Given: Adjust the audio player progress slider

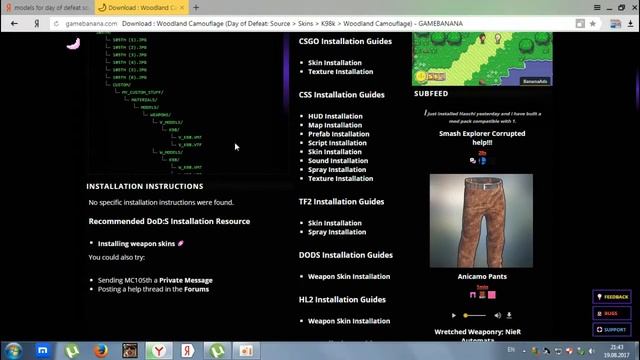Looking at the screenshot, I should (x=475, y=315).
